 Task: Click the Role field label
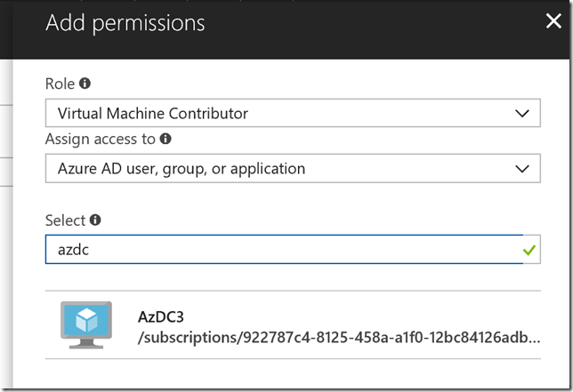[61, 84]
